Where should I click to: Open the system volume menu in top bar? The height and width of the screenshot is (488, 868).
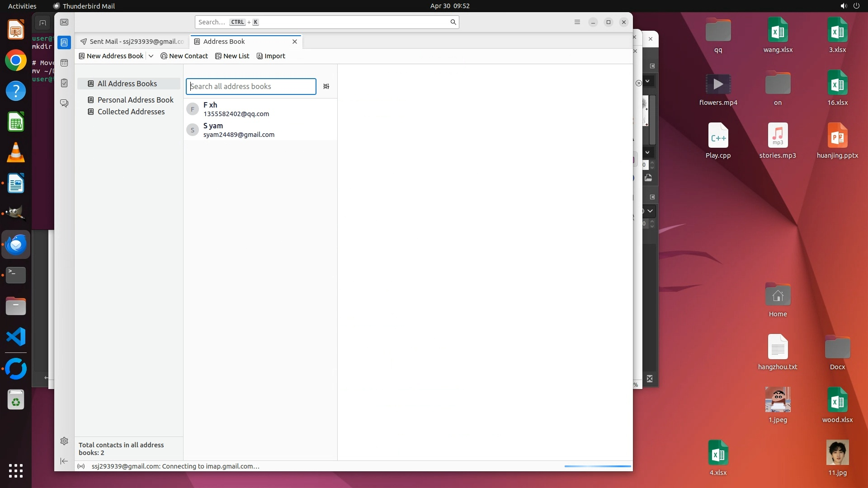(x=844, y=6)
